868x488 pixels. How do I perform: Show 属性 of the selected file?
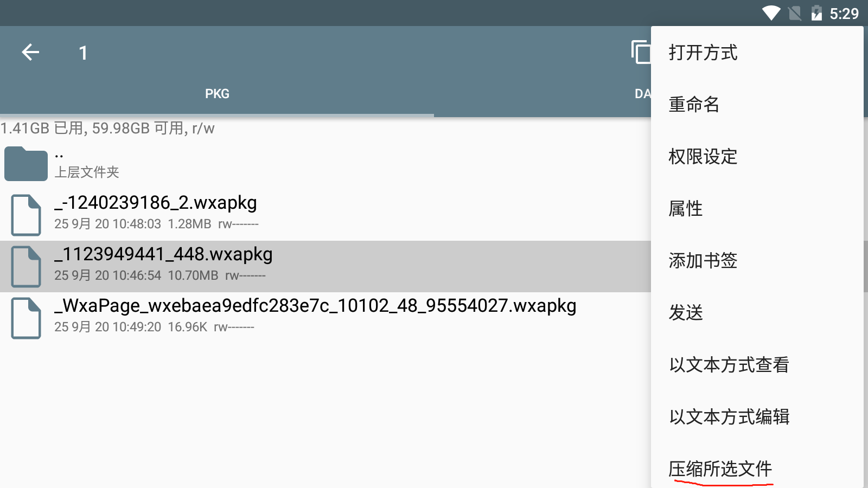pos(757,208)
